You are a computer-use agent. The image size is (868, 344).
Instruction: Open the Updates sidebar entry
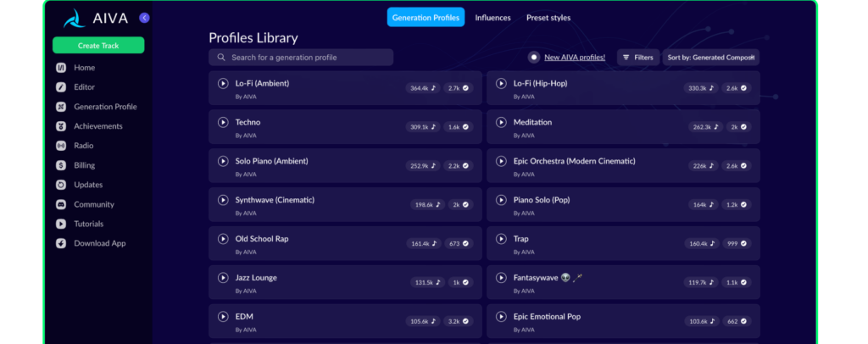click(x=88, y=185)
